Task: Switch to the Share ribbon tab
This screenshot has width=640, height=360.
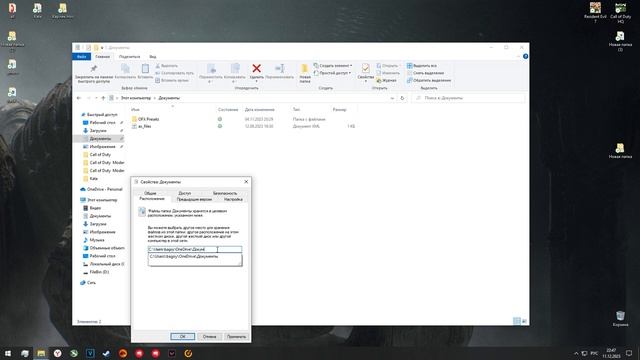Action: (129, 57)
